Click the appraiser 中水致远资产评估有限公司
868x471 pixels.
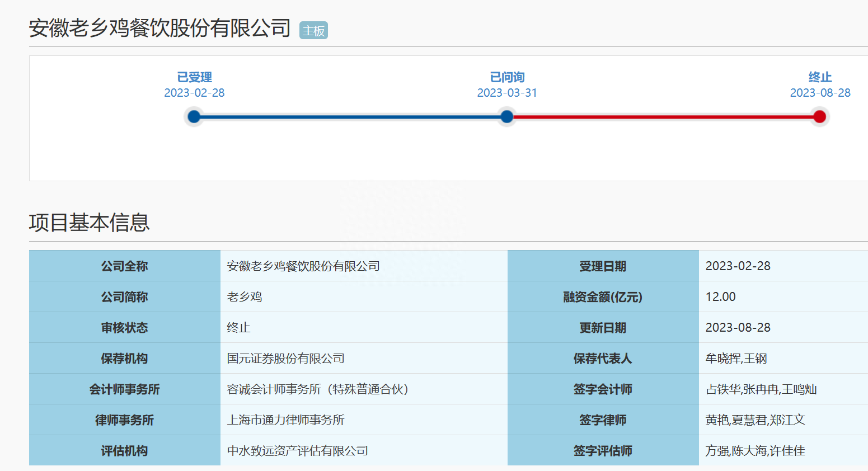tap(297, 451)
